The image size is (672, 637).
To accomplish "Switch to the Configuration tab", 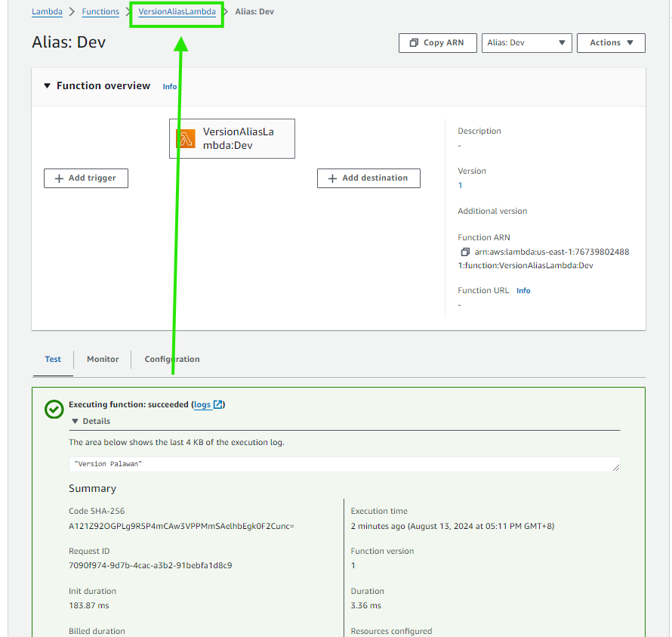I will [x=172, y=360].
